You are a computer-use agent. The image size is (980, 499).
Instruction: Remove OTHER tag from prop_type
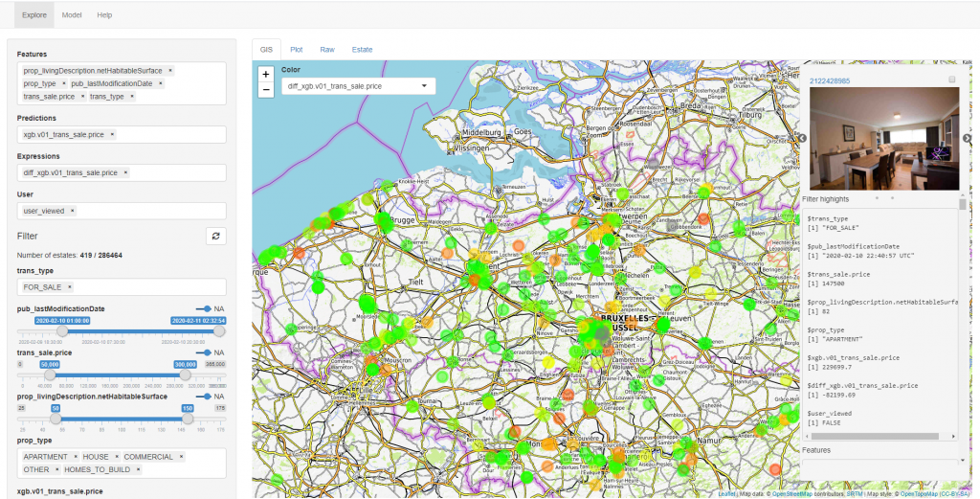coord(56,469)
